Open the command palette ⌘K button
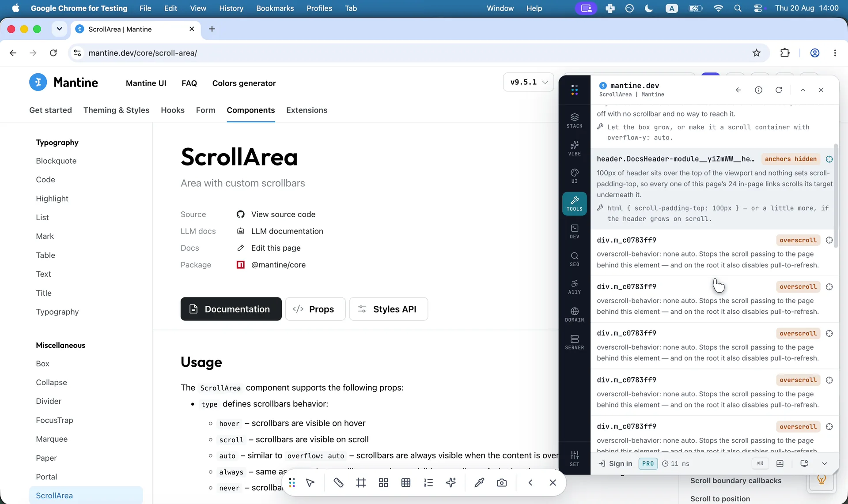The image size is (848, 504). (760, 463)
